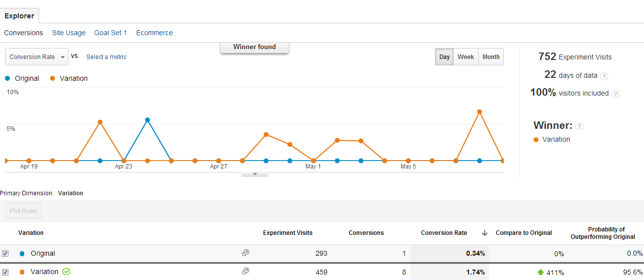The height and width of the screenshot is (280, 644).
Task: Click the green up arrow beside 411%
Action: tap(540, 272)
